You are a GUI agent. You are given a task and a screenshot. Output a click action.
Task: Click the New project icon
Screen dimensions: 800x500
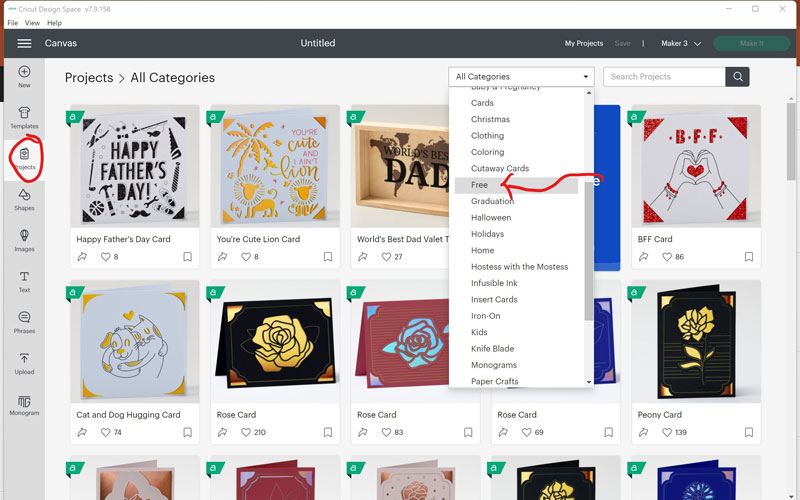24,77
